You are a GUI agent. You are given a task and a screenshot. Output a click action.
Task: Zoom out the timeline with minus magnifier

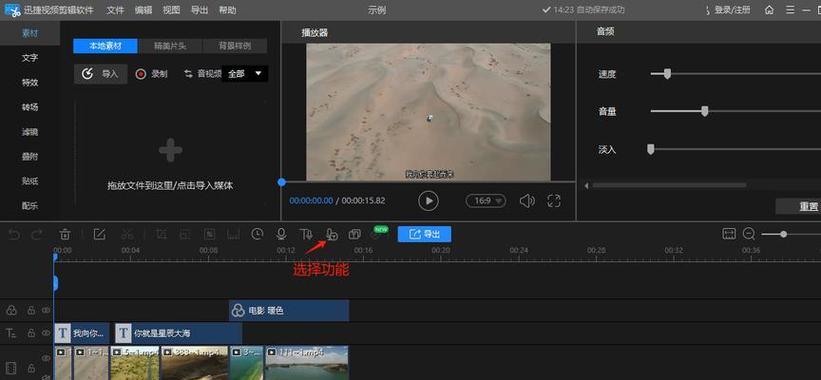pos(749,234)
